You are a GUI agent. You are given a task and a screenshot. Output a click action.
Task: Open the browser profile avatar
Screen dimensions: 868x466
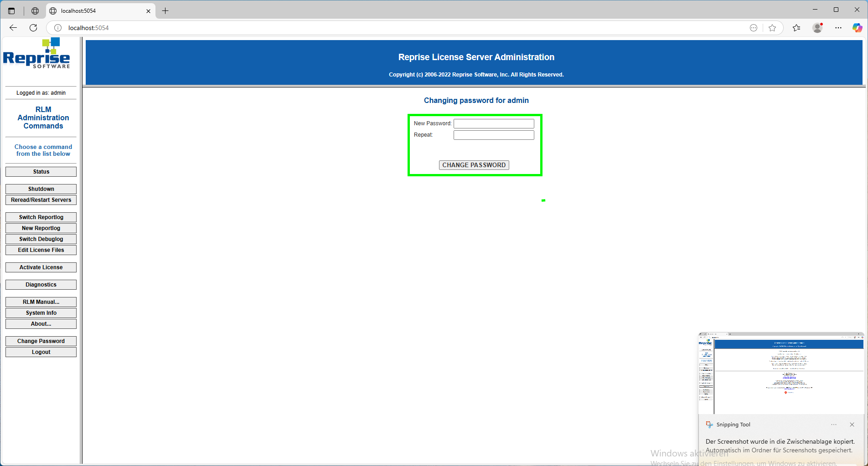(x=817, y=28)
